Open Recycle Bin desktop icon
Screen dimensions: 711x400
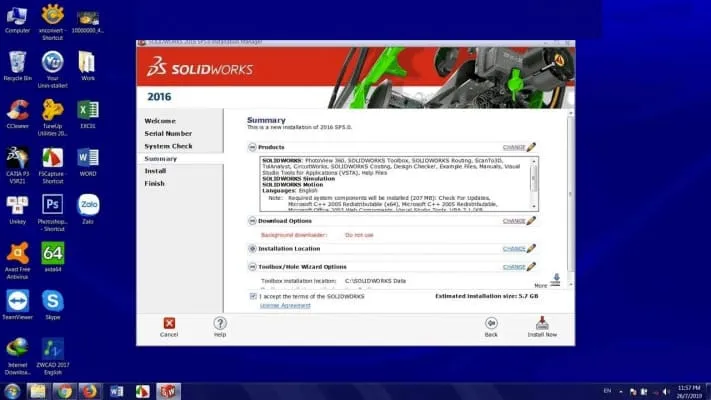coord(17,66)
